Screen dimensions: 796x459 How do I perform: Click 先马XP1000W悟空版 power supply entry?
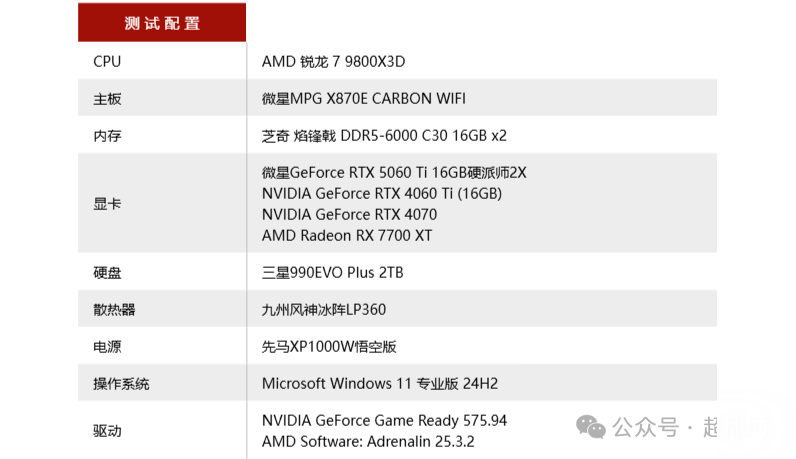point(329,347)
